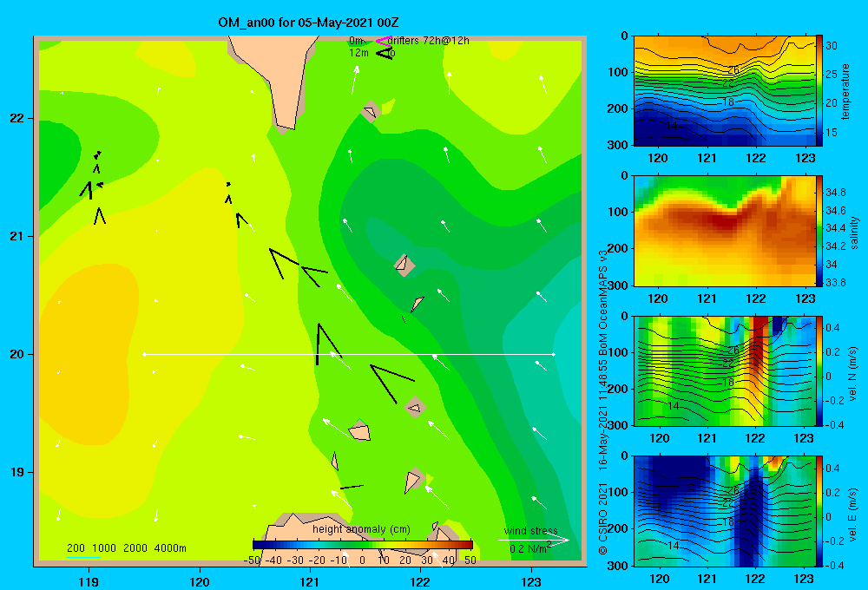Click the 'vel. N (m/s)' label
This screenshot has width=868, height=590.
tap(852, 374)
